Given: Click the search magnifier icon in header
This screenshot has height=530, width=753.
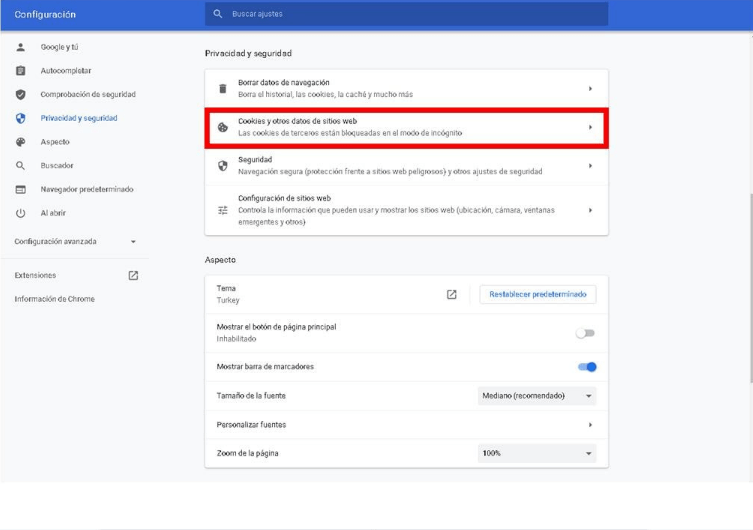Looking at the screenshot, I should (x=218, y=14).
